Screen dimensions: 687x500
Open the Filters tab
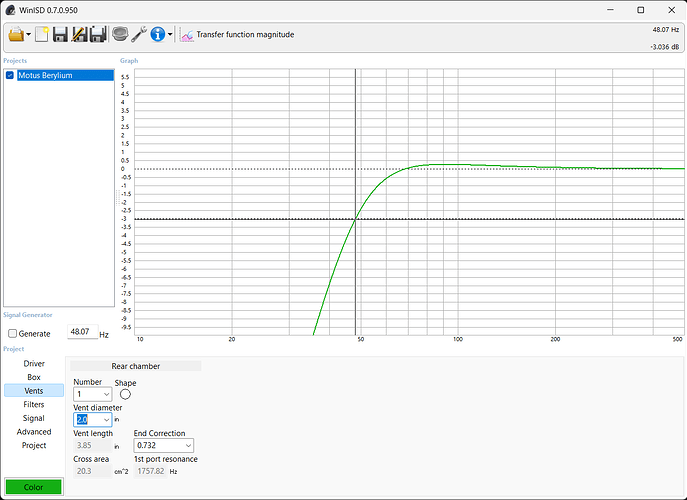34,404
